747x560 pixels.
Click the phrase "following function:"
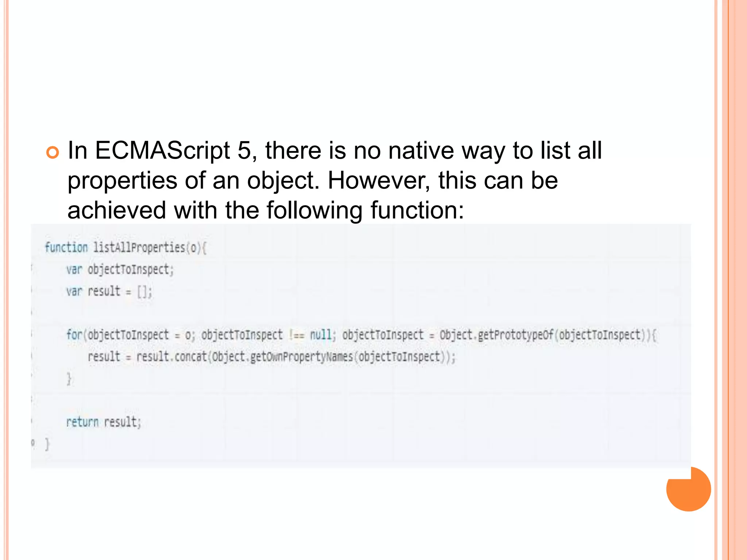365,210
